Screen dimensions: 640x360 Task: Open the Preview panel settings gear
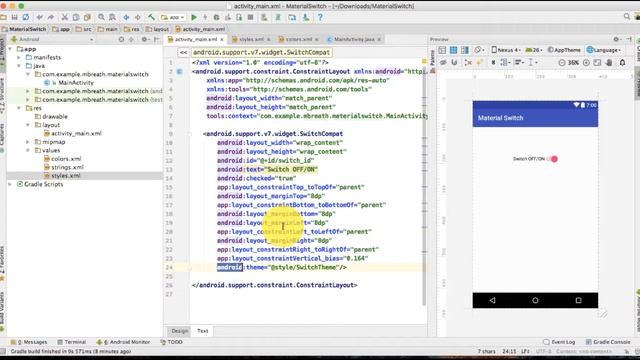(x=616, y=39)
